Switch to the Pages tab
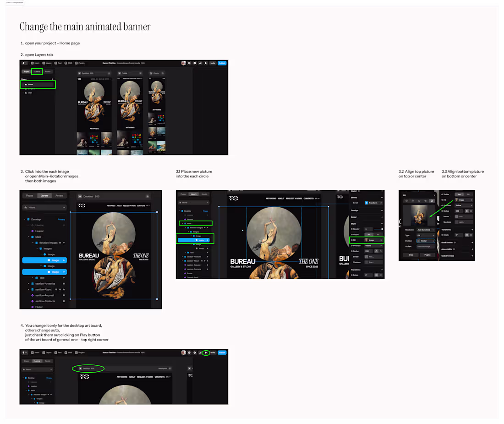 point(29,196)
